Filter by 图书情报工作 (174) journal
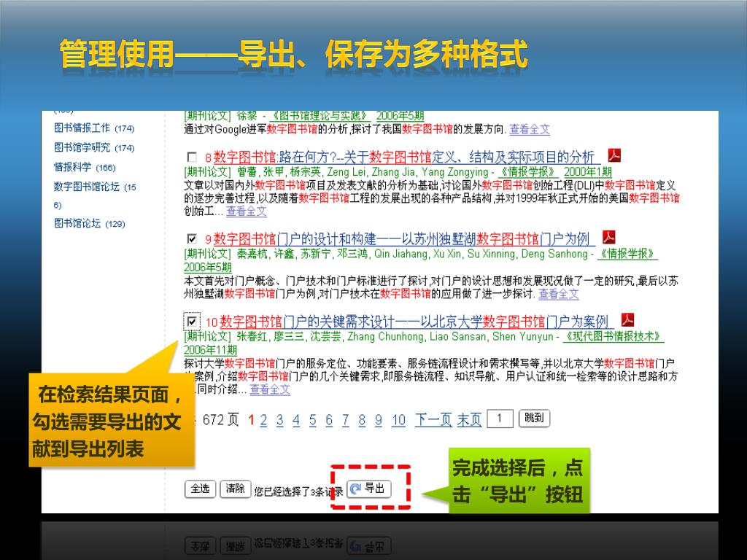 coord(94,128)
